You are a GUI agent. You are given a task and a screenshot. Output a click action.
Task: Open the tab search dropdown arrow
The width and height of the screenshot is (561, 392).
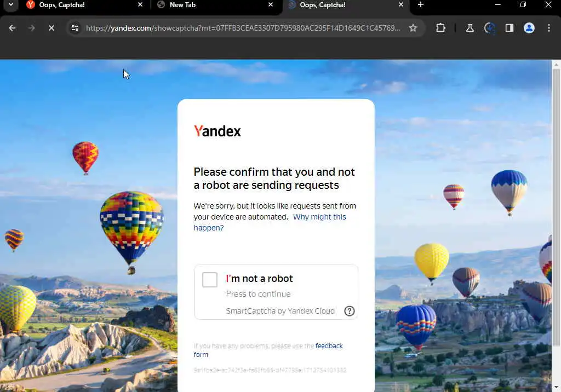(11, 4)
